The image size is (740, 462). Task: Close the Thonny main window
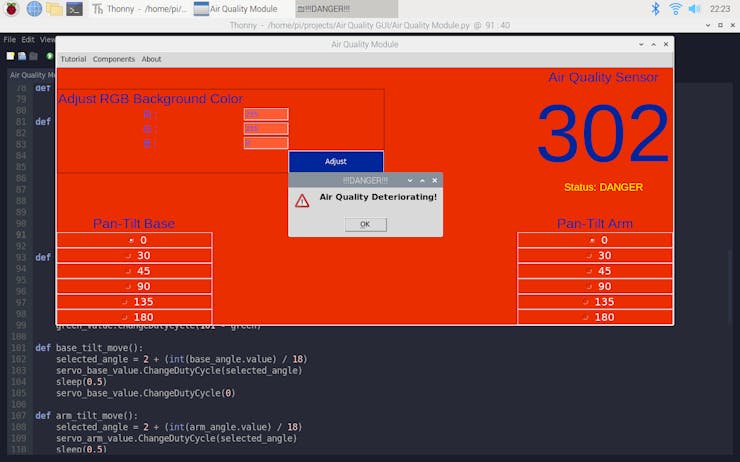click(x=732, y=25)
